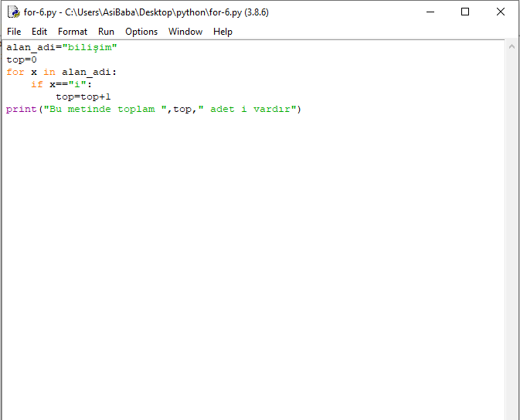Open the File menu

pos(14,32)
